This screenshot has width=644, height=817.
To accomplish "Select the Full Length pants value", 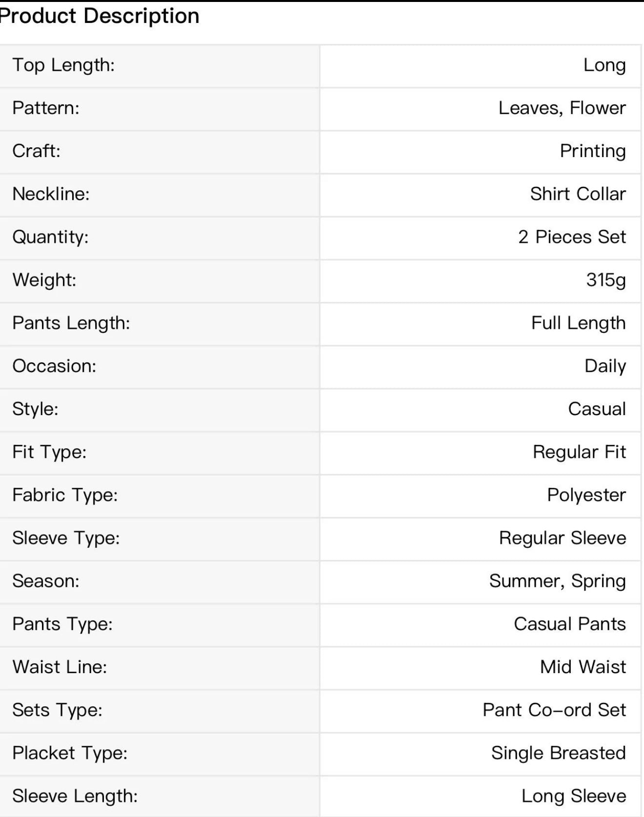I will 579,323.
